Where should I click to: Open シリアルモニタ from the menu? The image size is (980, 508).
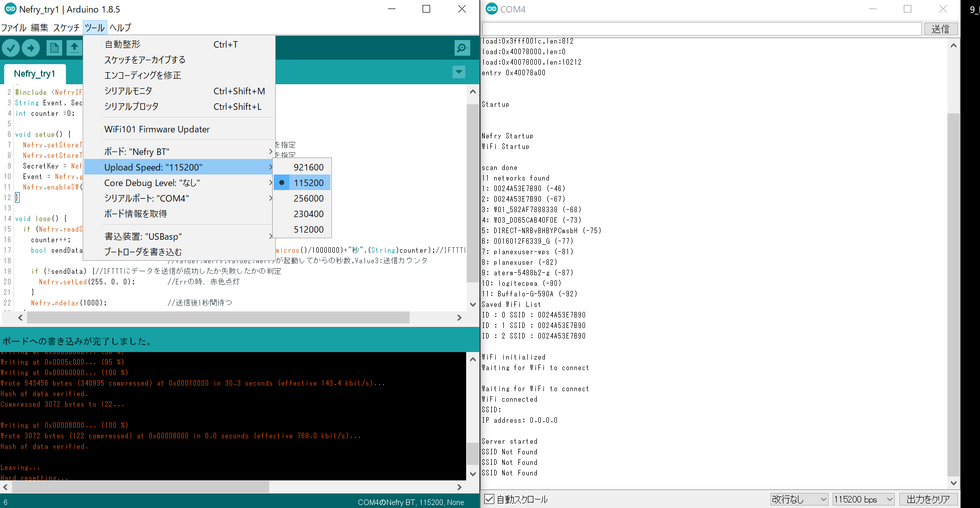click(x=179, y=91)
